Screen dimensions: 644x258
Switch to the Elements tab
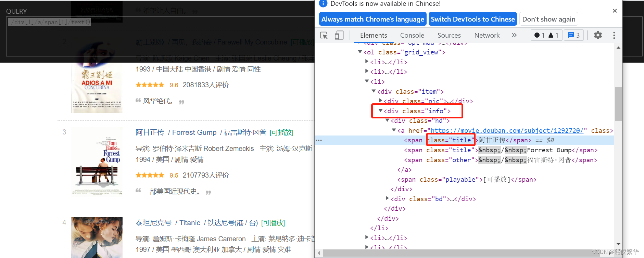coord(374,35)
